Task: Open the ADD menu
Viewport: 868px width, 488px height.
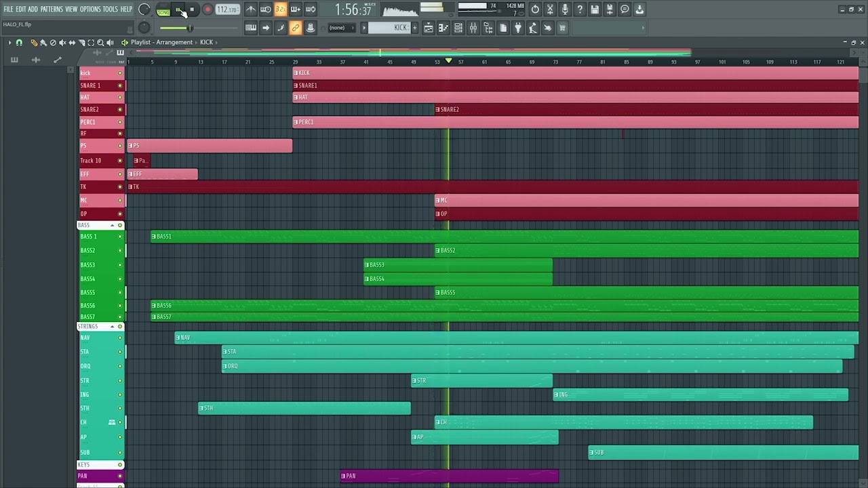Action: click(33, 9)
